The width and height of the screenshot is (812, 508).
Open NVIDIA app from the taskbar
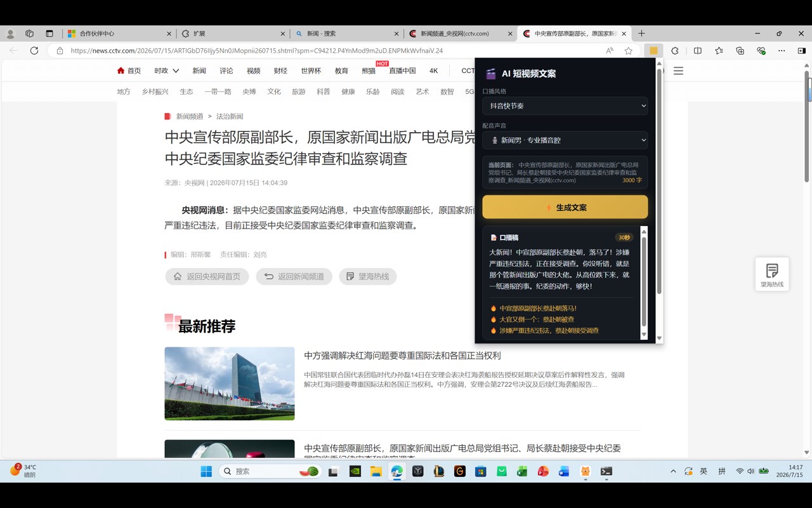[x=355, y=471]
